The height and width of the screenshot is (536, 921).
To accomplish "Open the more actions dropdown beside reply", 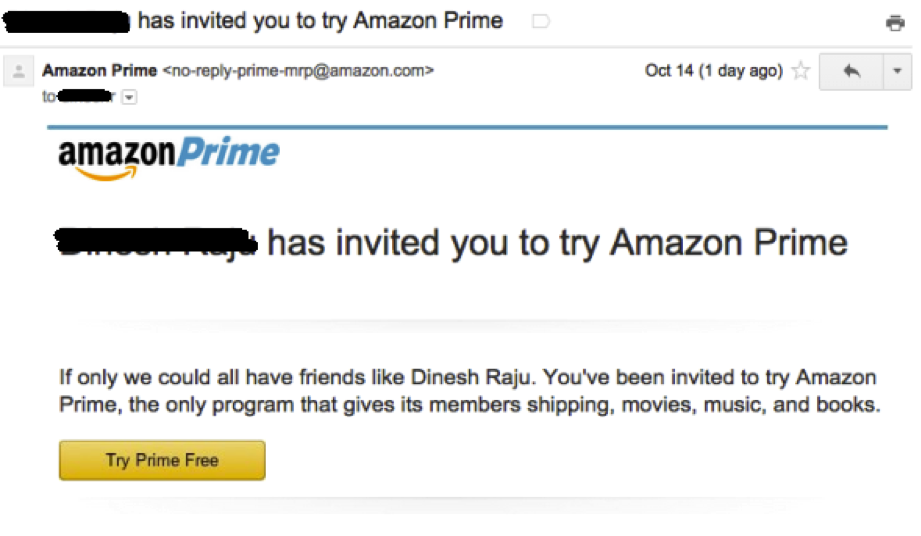I will pyautogui.click(x=897, y=71).
